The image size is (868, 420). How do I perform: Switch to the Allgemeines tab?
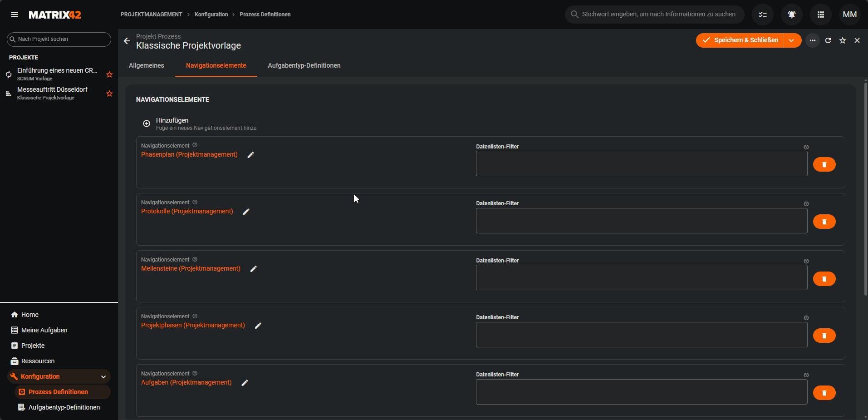(147, 65)
